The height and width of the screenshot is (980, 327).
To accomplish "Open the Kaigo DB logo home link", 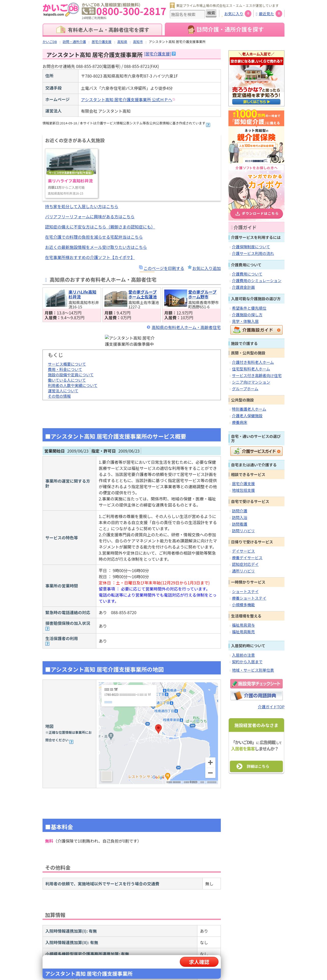I will (61, 10).
